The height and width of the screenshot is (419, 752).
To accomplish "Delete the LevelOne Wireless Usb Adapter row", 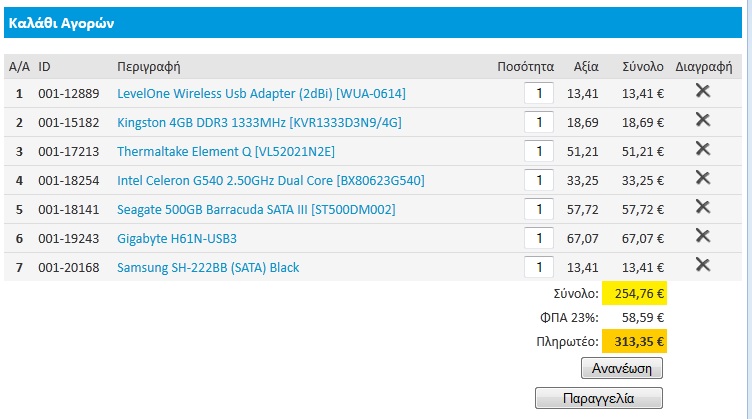I will [703, 91].
